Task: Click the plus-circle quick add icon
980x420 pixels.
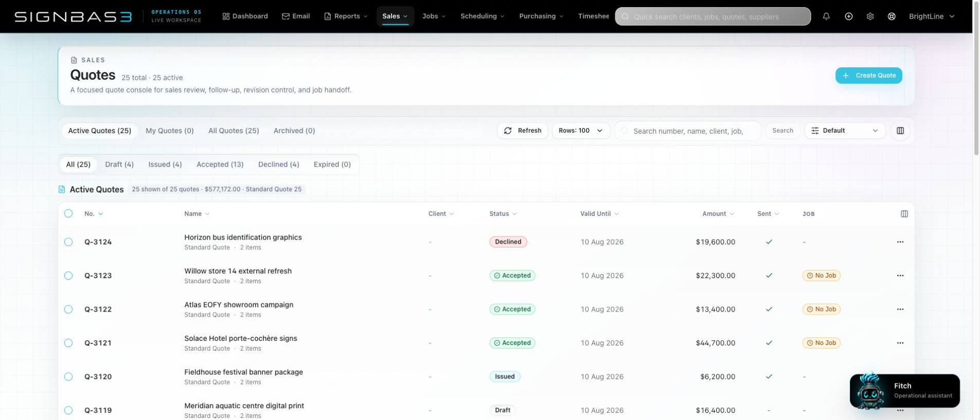Action: click(849, 16)
